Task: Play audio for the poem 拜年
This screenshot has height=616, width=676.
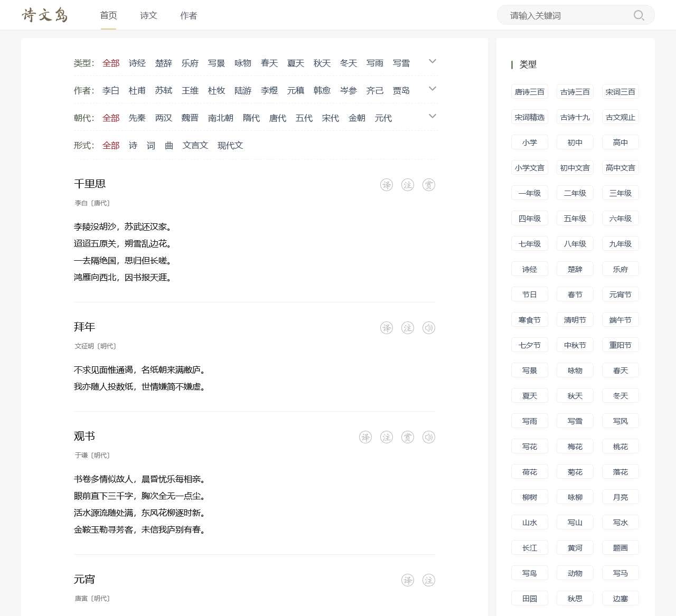Action: 428,328
